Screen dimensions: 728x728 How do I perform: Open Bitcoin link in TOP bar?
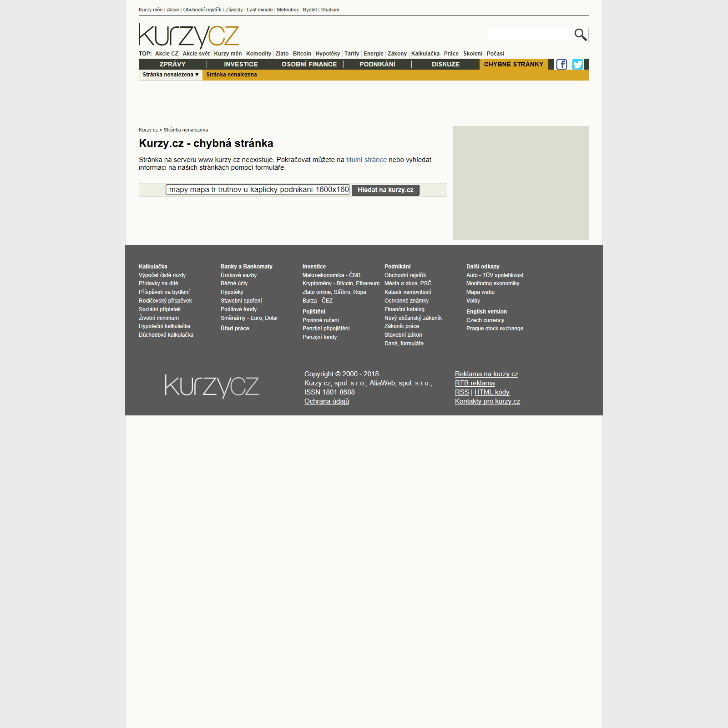click(302, 54)
